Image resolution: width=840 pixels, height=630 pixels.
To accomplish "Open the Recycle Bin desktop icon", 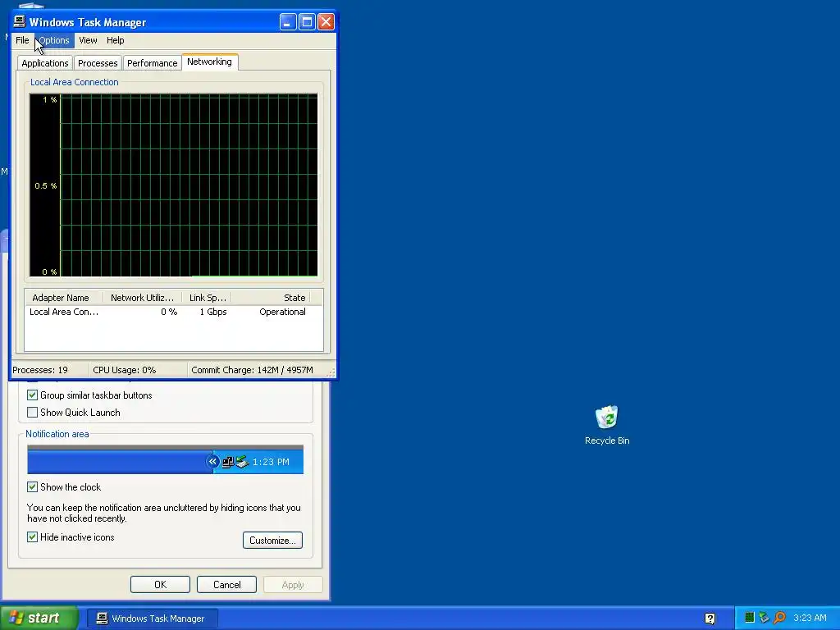I will (x=606, y=426).
